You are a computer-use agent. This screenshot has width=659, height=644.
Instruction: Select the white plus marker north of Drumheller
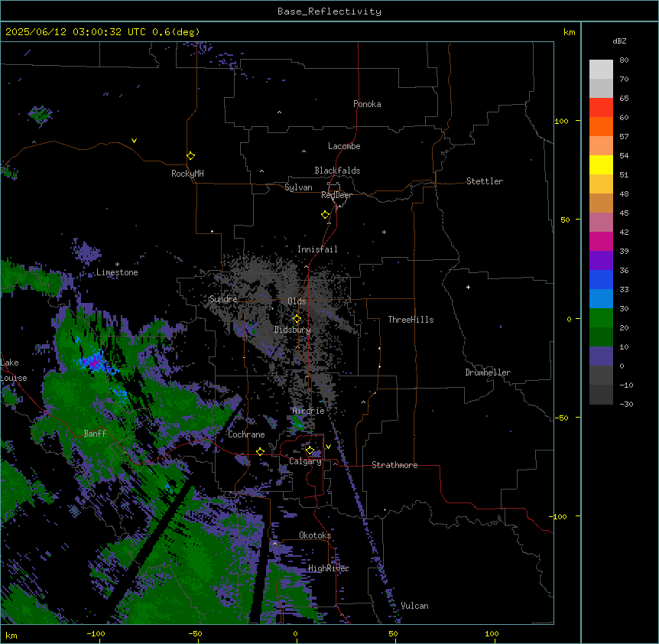468,287
